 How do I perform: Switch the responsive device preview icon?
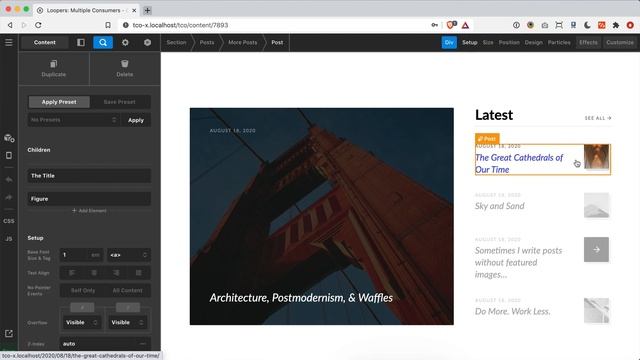[x=9, y=156]
